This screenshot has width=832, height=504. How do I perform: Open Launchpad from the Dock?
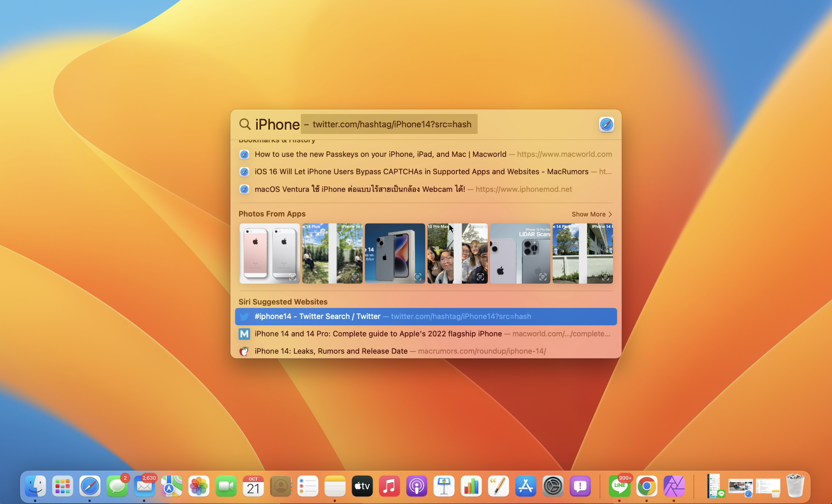pos(63,486)
